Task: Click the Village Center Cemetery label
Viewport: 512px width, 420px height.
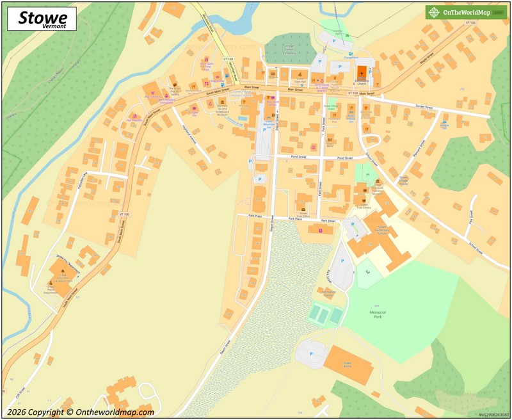Action: [x=289, y=49]
